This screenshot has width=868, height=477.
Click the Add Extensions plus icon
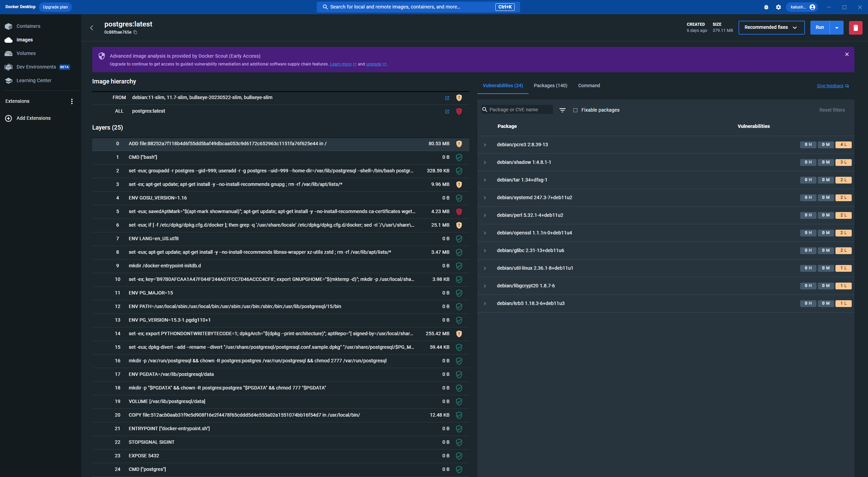pyautogui.click(x=9, y=118)
